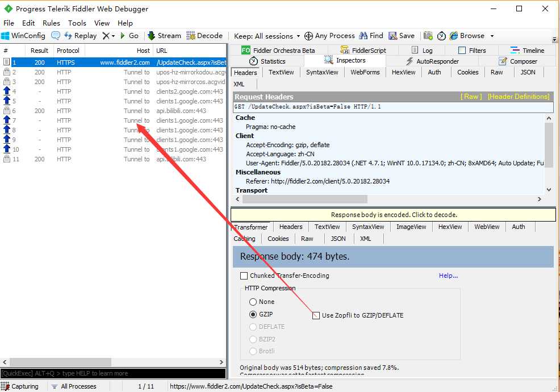This screenshot has height=392, width=560.
Task: Replay the selected session
Action: [80, 36]
